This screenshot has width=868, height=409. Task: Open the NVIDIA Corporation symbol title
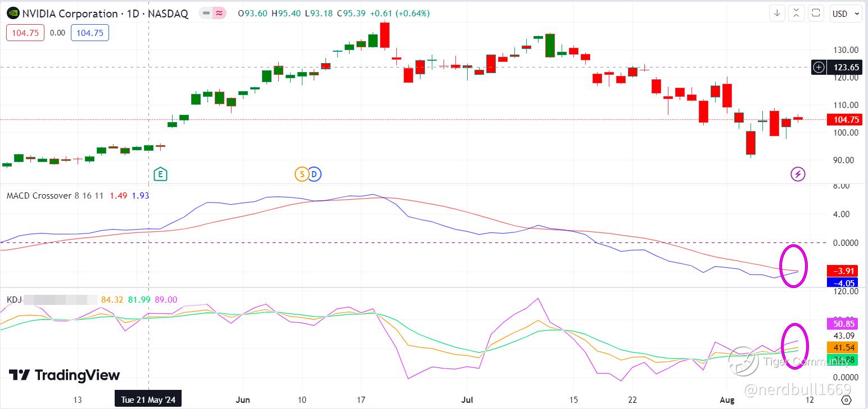105,14
